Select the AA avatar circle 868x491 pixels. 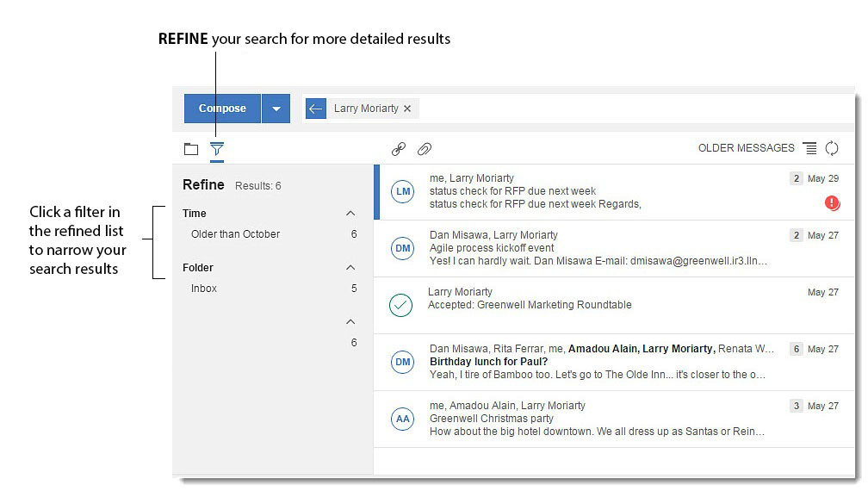tap(402, 419)
